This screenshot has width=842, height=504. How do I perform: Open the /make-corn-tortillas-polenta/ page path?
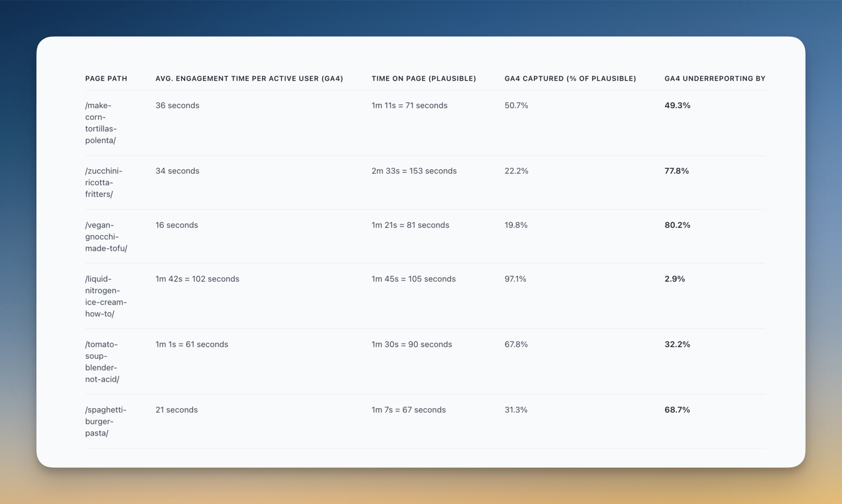click(101, 123)
